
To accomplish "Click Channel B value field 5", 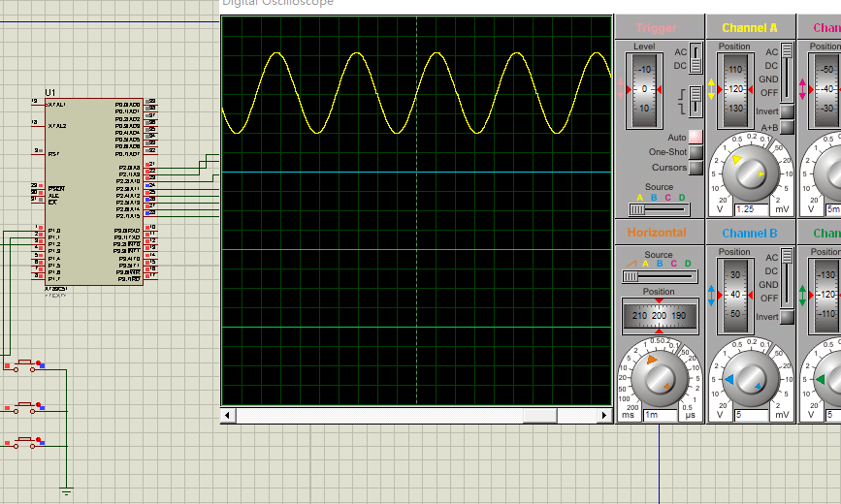I will tap(752, 415).
